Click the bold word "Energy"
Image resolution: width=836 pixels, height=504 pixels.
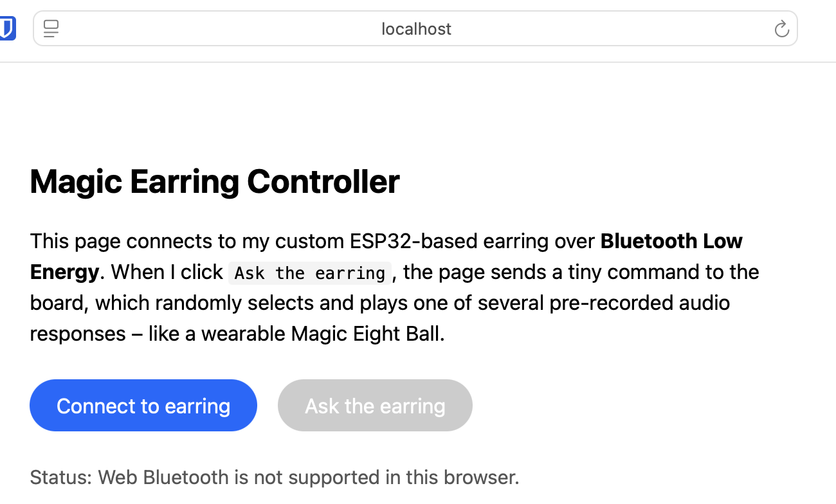tap(64, 272)
